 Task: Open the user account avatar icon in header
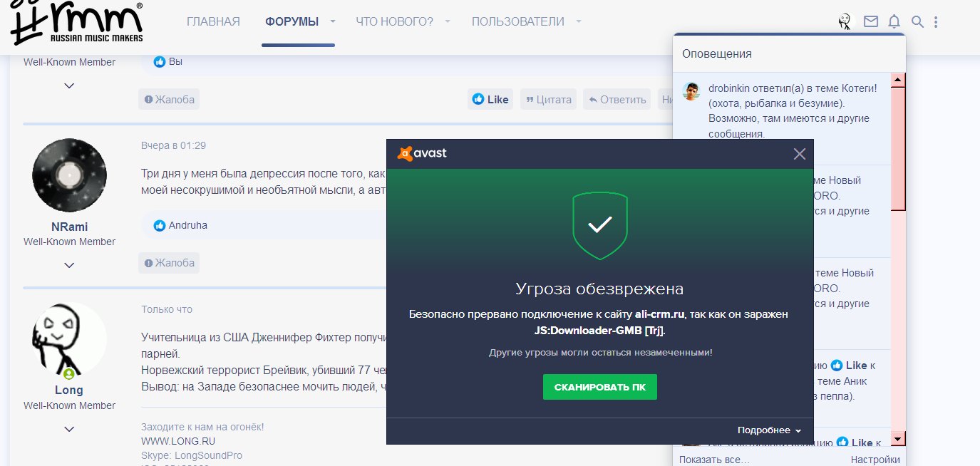(x=845, y=22)
